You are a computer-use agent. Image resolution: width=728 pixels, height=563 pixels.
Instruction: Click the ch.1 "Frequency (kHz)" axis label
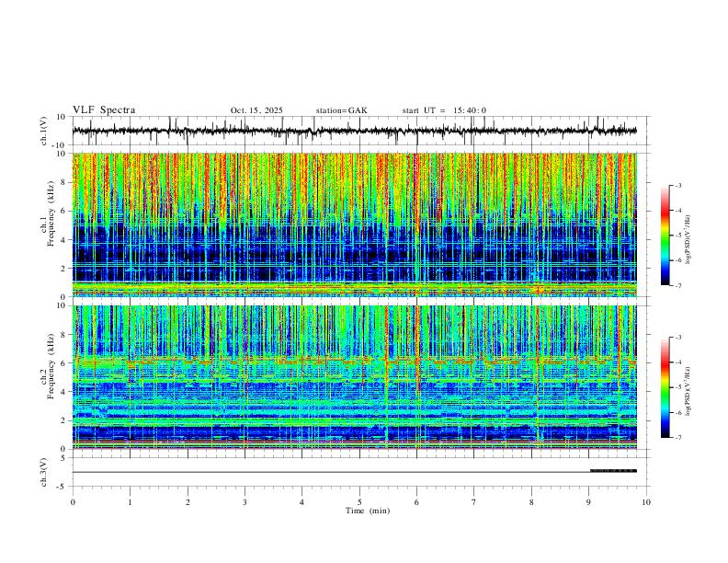(x=51, y=215)
